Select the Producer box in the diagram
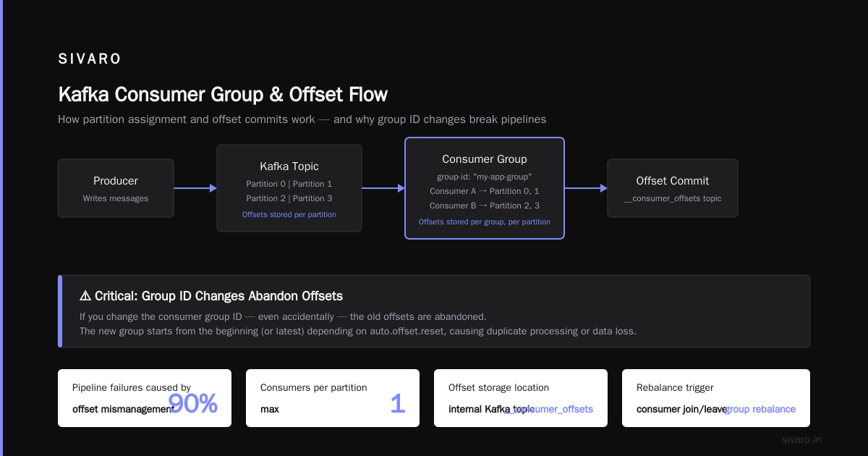 tap(116, 188)
